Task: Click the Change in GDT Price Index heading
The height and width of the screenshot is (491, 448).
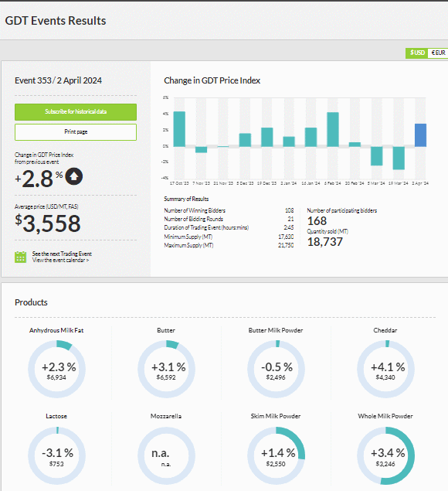Action: [x=212, y=80]
